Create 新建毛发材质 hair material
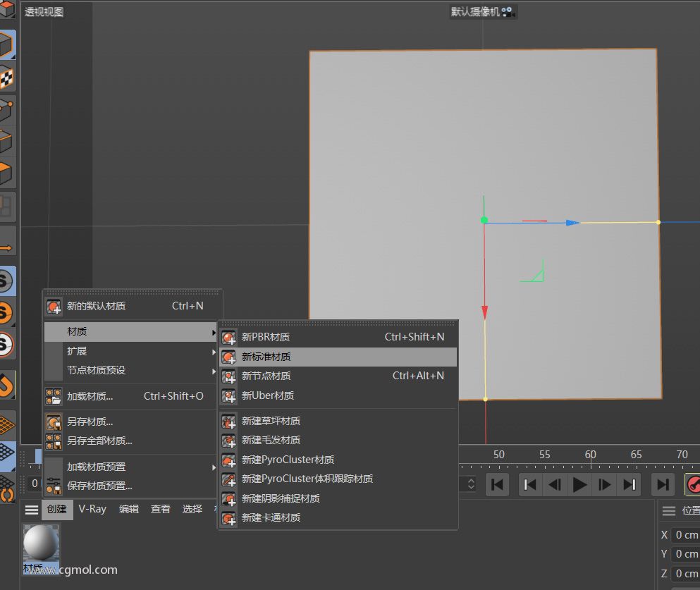 coord(338,441)
